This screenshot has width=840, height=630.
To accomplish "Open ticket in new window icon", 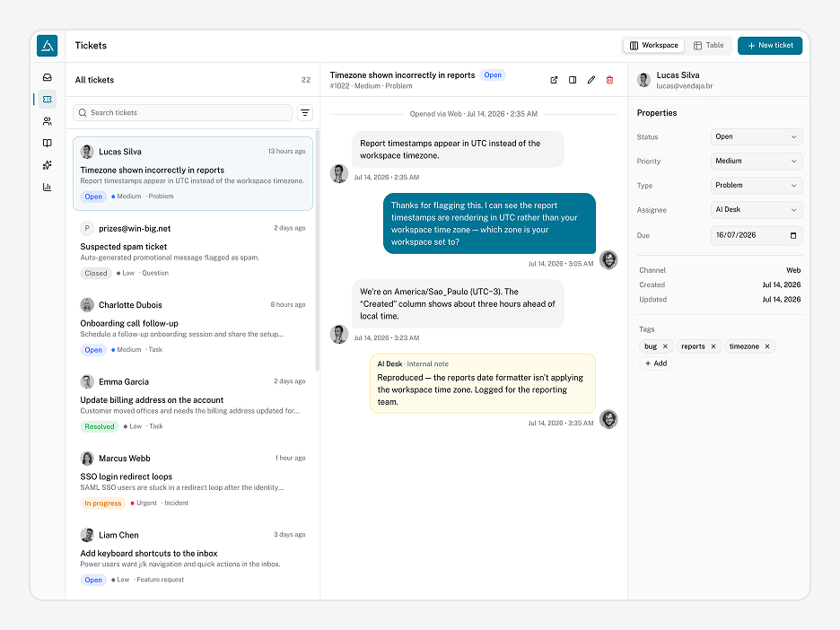I will [554, 80].
